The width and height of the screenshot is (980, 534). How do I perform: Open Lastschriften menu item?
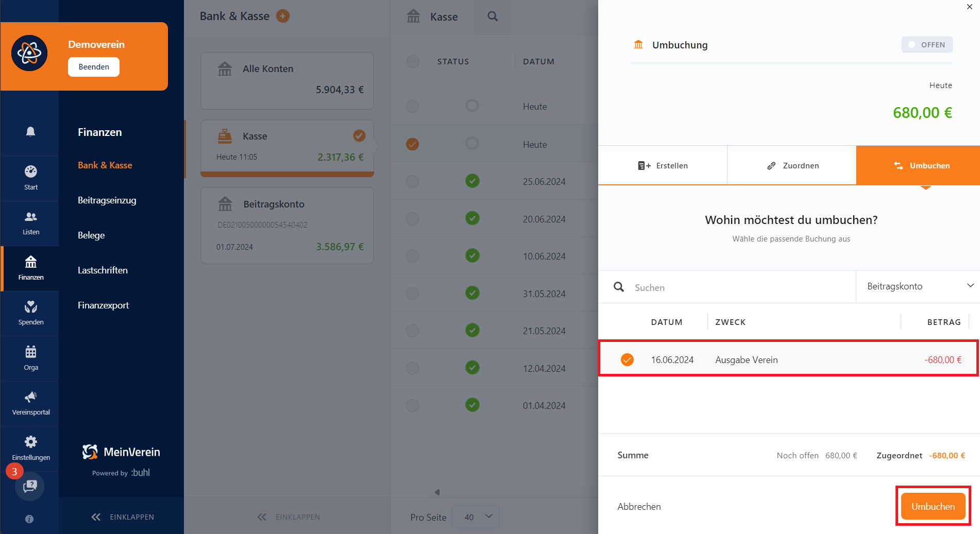click(x=103, y=270)
